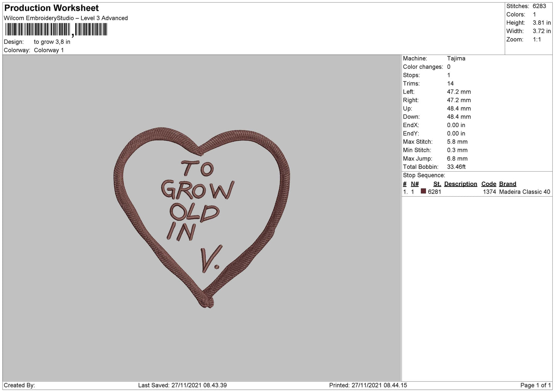Viewport: 555px width, 392px height.
Task: Click the Colors value 1 in header
Action: point(535,15)
